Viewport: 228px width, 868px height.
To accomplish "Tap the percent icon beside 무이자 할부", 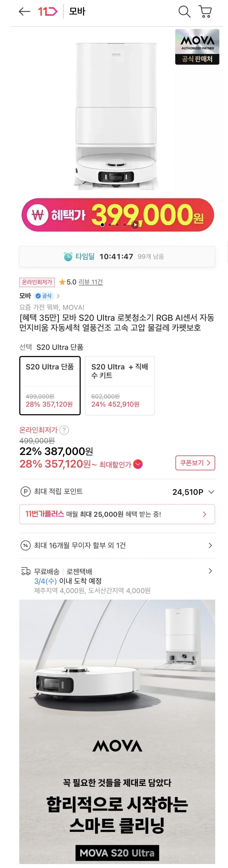I will (x=26, y=545).
